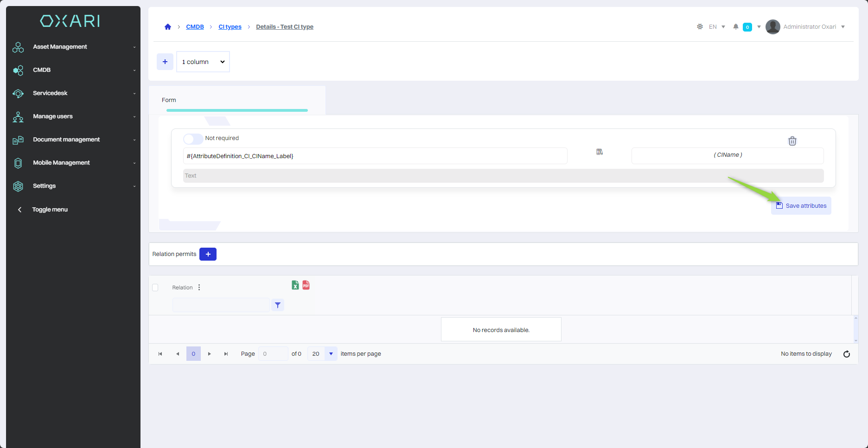Screen dimensions: 868x448
Task: Toggle the Not required switch
Action: click(x=192, y=139)
